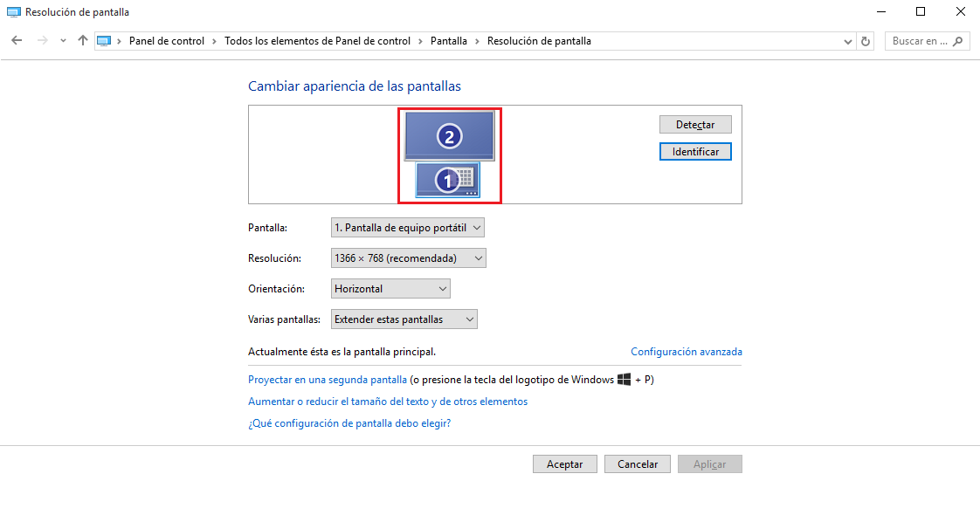The width and height of the screenshot is (980, 515).
Task: Open the Varias pantallas dropdown
Action: pyautogui.click(x=404, y=319)
